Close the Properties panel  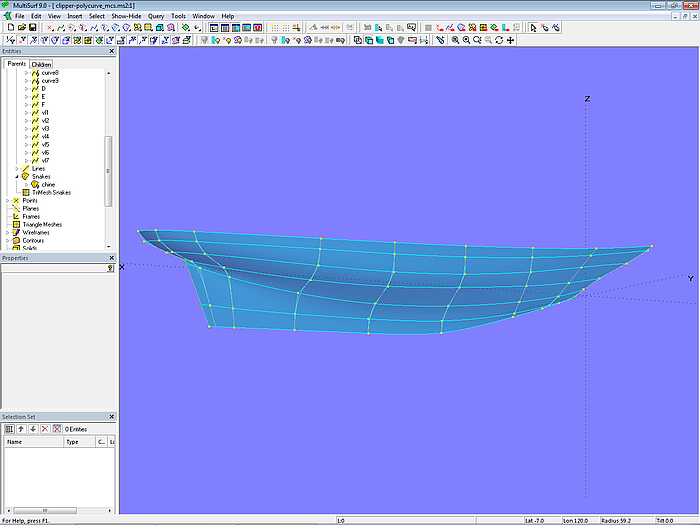[111, 259]
